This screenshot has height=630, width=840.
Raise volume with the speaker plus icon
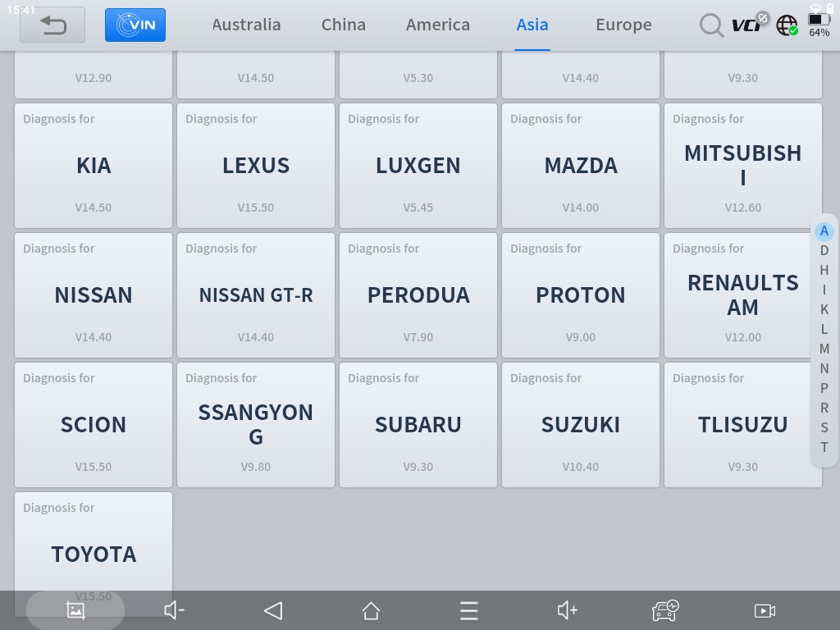coord(567,610)
